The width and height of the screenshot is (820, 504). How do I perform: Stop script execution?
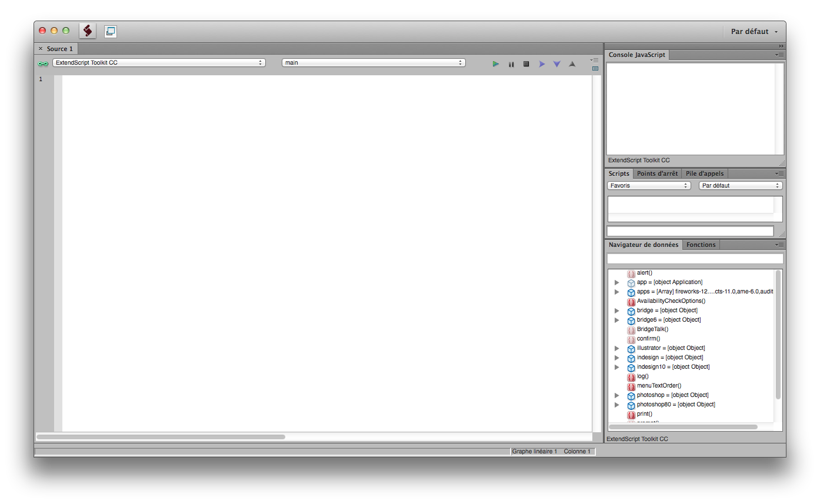pyautogui.click(x=526, y=64)
